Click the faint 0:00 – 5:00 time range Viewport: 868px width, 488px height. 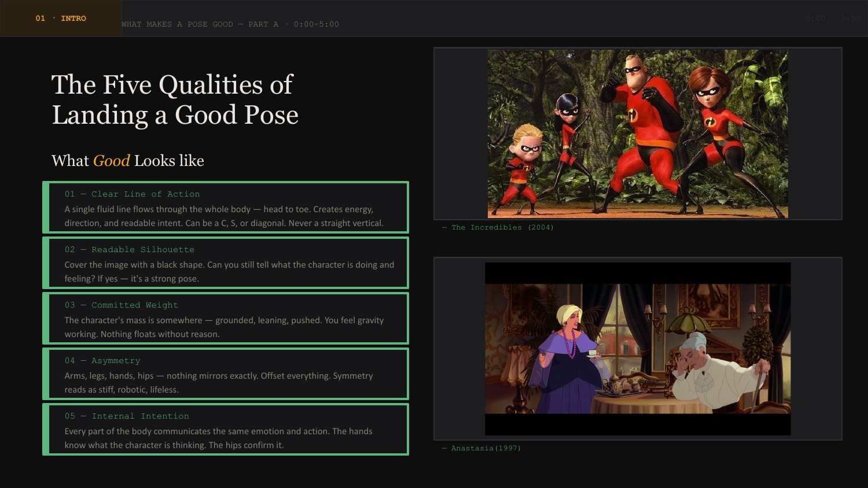click(833, 19)
